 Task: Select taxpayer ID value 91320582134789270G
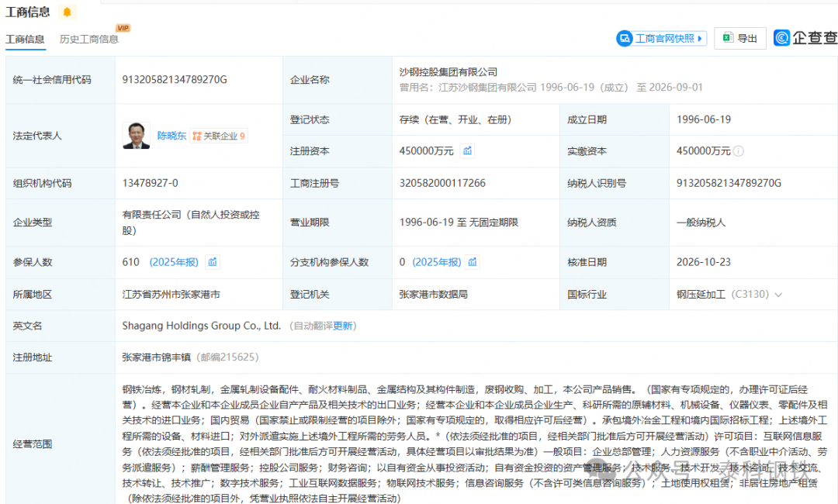pyautogui.click(x=729, y=183)
